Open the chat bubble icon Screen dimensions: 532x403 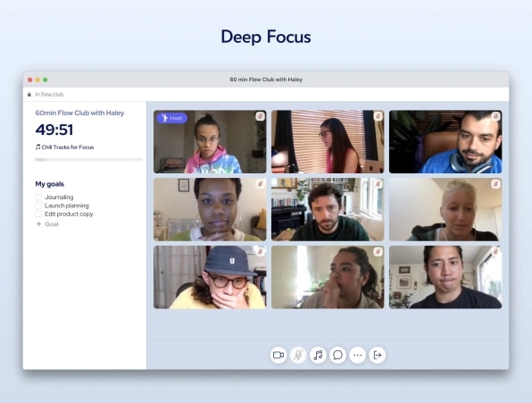pos(337,355)
